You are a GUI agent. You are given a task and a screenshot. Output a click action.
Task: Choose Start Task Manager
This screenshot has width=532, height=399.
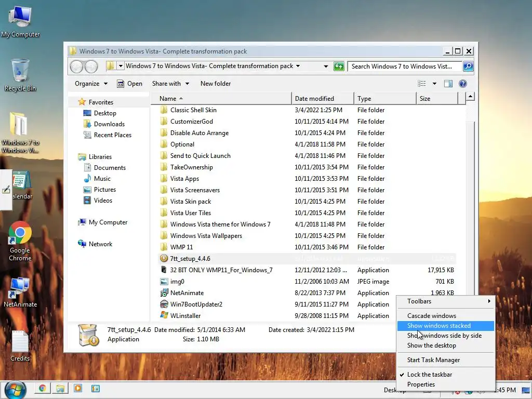(x=445, y=360)
